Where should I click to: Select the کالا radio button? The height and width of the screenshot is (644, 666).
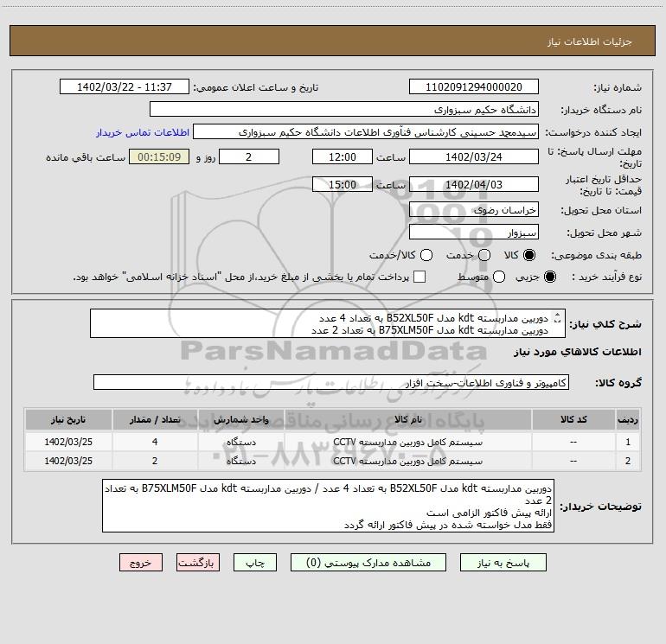[x=529, y=255]
